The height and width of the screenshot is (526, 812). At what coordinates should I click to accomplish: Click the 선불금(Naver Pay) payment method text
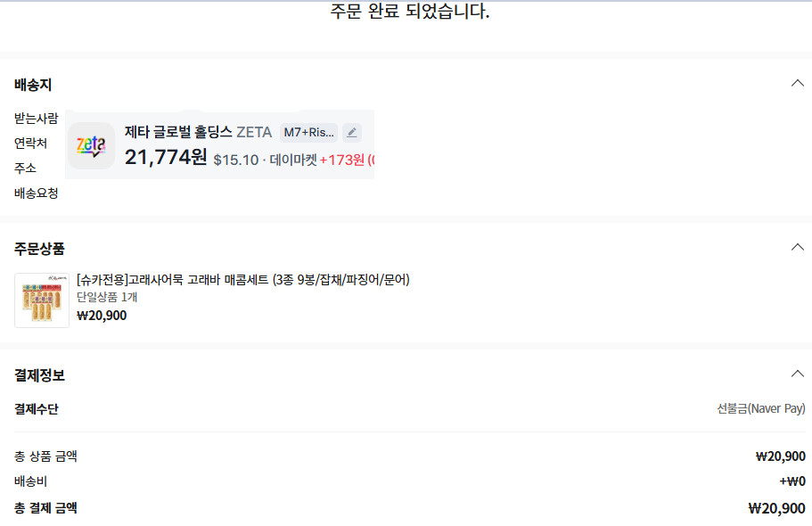tap(760, 408)
